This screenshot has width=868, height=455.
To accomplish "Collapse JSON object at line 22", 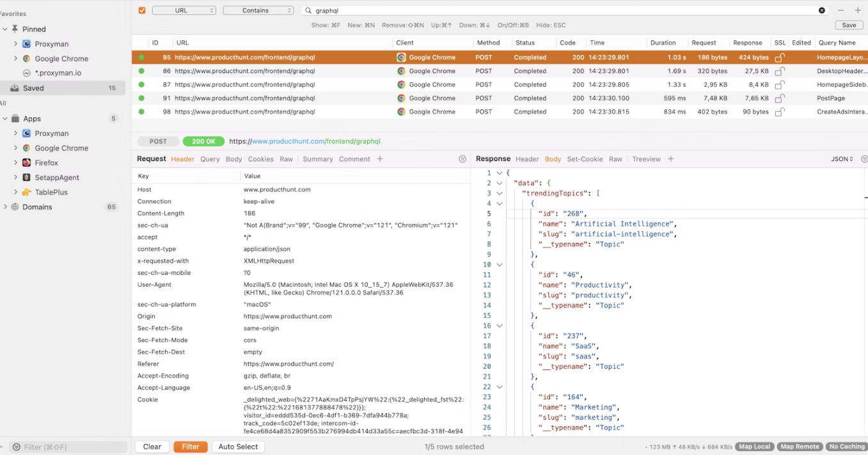I will tap(500, 387).
